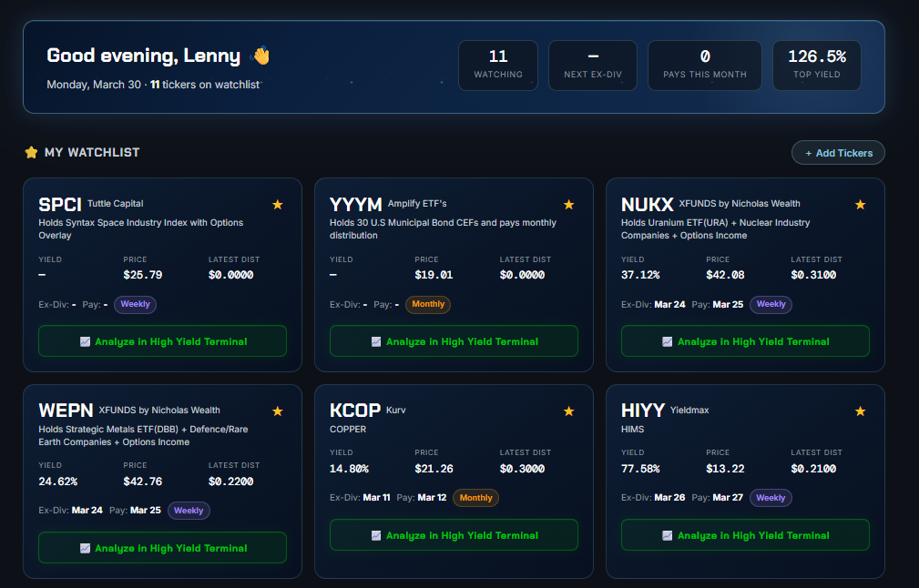Click YYYM's Monthly payout badge
Screen dimensions: 919x588
tap(427, 304)
